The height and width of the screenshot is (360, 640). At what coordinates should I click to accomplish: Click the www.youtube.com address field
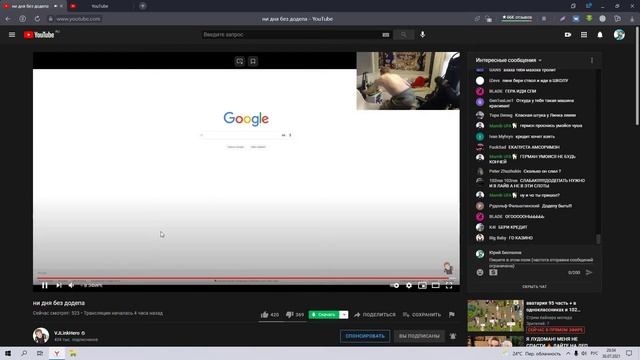pyautogui.click(x=78, y=19)
